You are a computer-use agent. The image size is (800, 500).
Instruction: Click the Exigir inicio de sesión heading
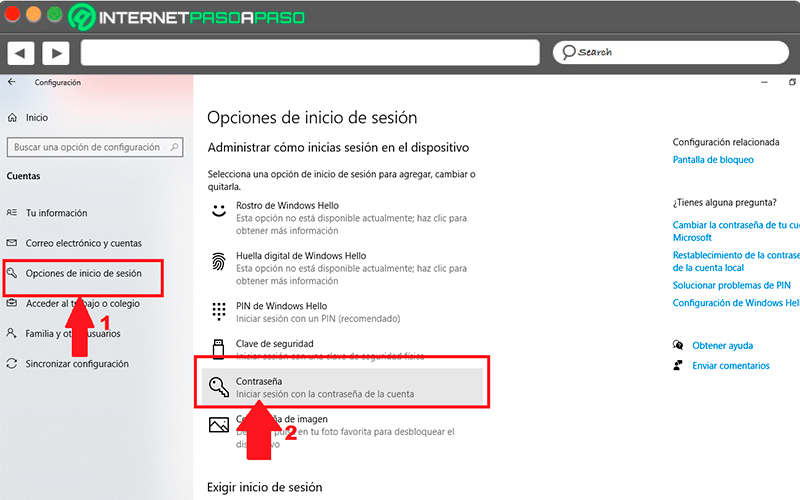tap(264, 487)
